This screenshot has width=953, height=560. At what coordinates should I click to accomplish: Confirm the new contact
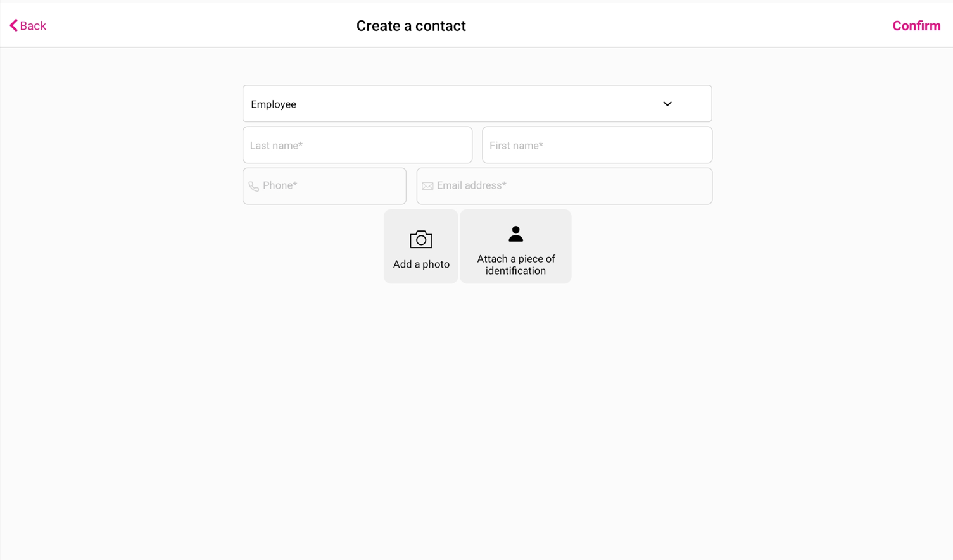click(x=916, y=26)
